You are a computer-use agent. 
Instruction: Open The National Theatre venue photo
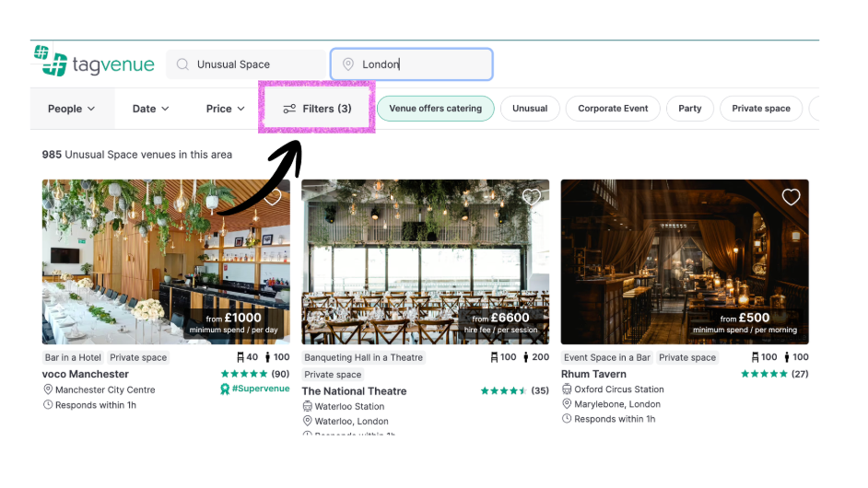pyautogui.click(x=425, y=261)
